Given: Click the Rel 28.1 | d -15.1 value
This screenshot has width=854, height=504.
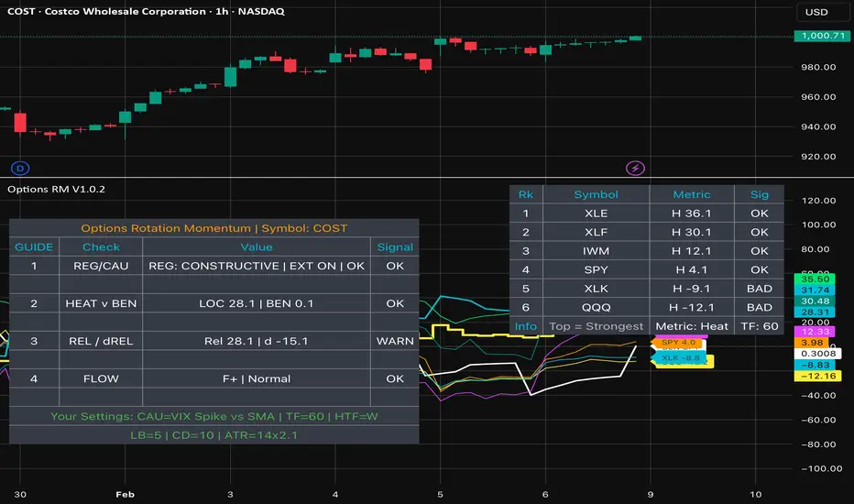Looking at the screenshot, I should (x=257, y=341).
